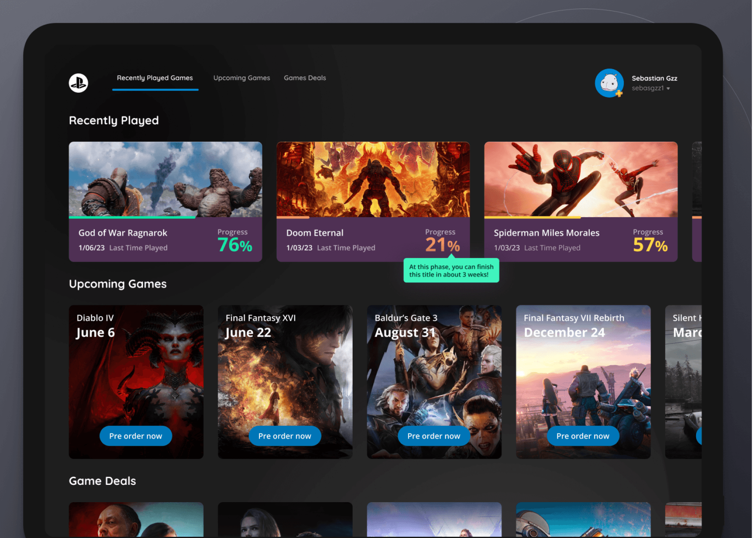The image size is (756, 538).
Task: Pre order Final Fantasy VII Rebirth now
Action: tap(583, 436)
